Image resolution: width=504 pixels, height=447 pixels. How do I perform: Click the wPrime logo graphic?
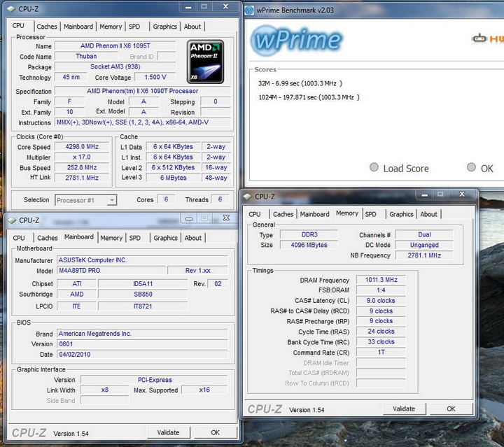pos(296,40)
